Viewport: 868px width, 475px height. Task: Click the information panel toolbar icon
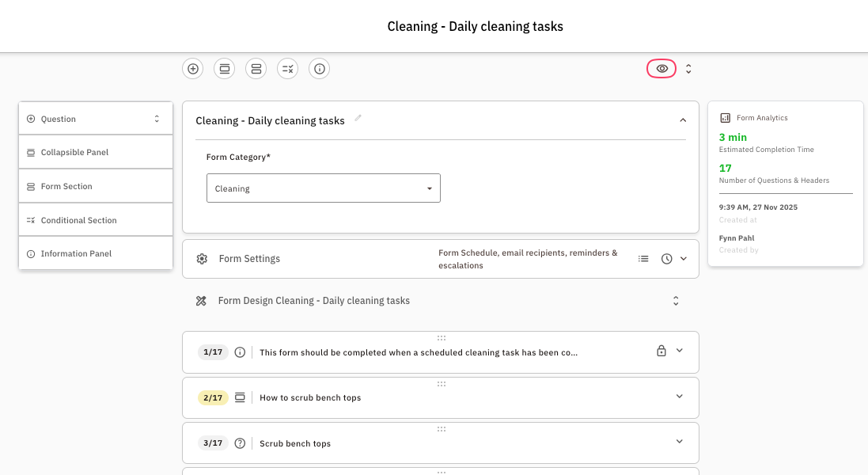(x=320, y=69)
